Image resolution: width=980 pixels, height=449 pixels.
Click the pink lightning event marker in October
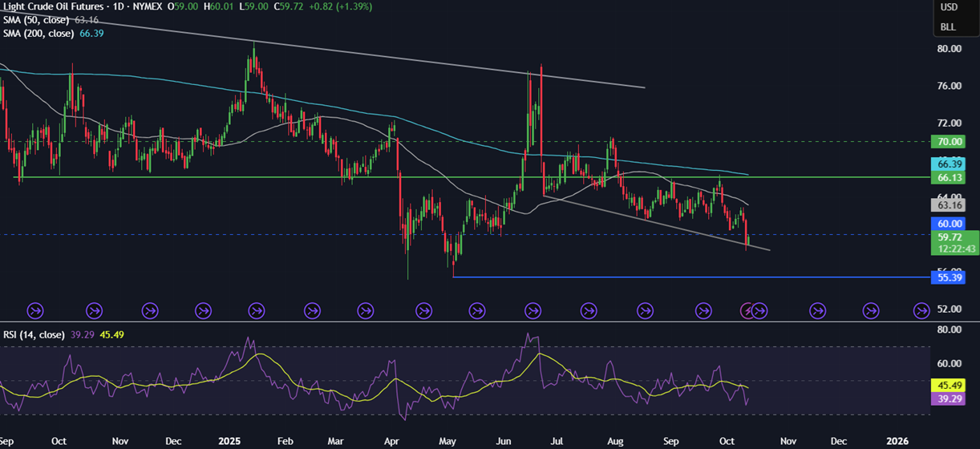747,309
